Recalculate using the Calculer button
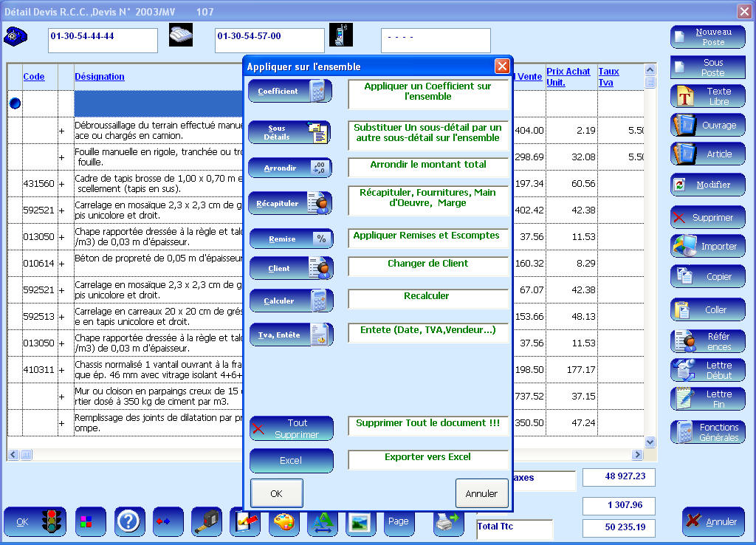756x545 pixels. click(290, 301)
